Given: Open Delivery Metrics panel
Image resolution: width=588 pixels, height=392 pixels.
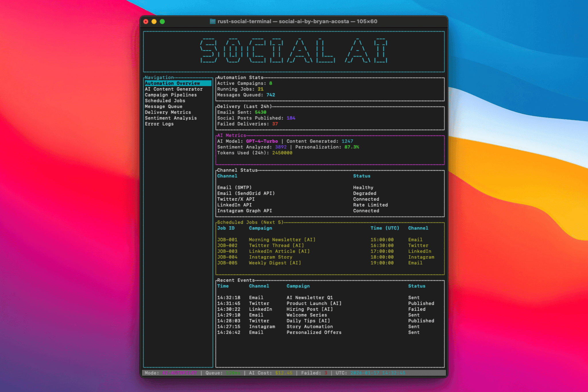Looking at the screenshot, I should tap(168, 112).
